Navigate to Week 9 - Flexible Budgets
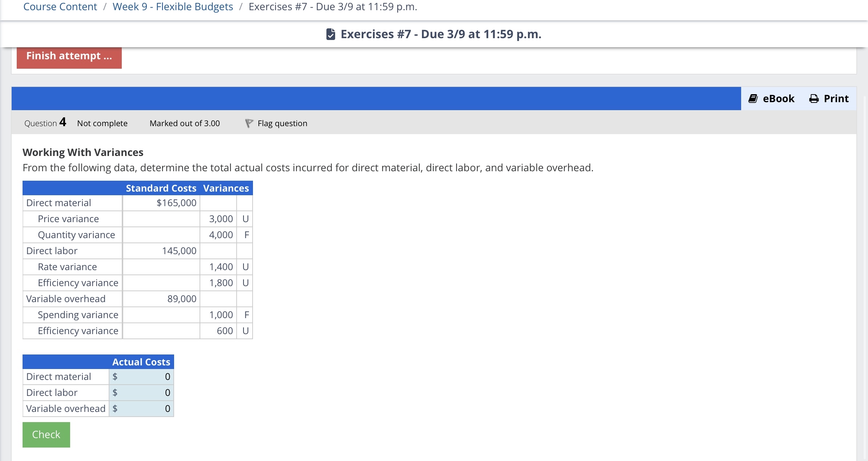Image resolution: width=868 pixels, height=461 pixels. tap(172, 7)
